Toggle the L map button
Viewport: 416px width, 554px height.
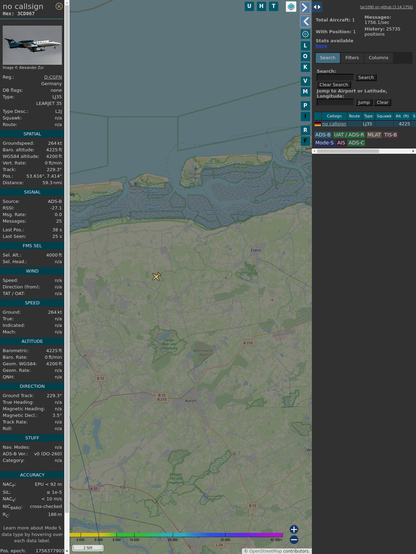(x=305, y=46)
